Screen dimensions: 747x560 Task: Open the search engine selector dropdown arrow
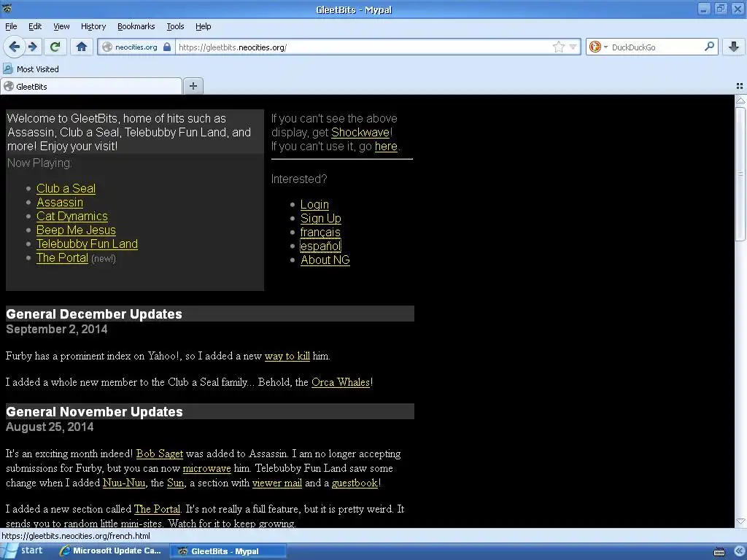(x=605, y=47)
